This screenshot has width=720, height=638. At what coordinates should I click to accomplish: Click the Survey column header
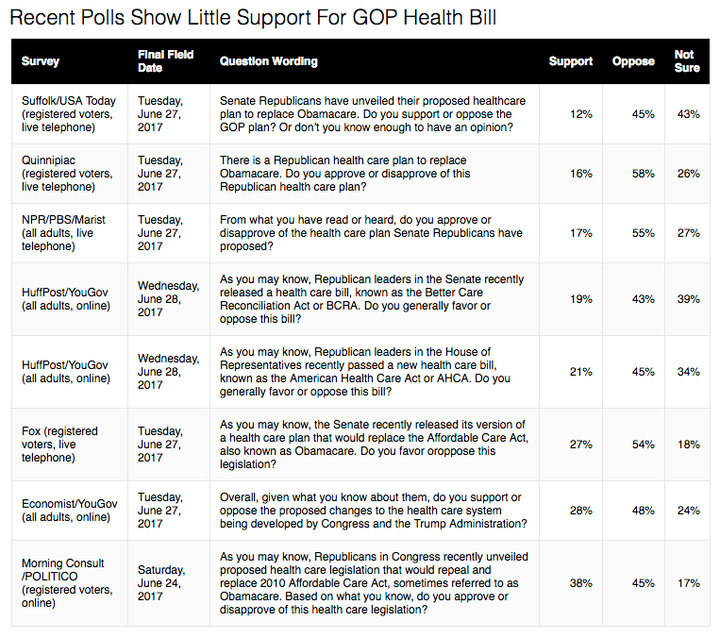[x=40, y=61]
